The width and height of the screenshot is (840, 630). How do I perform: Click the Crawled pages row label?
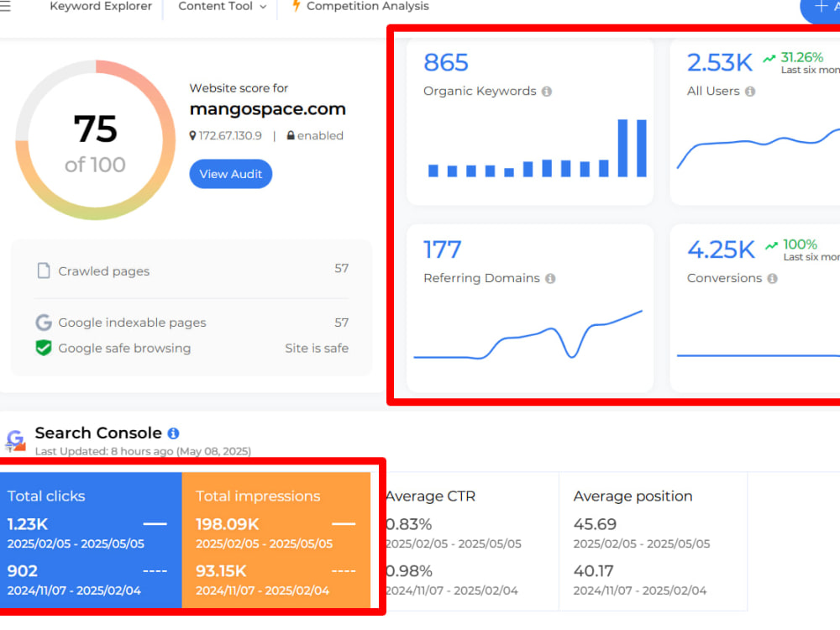(104, 271)
